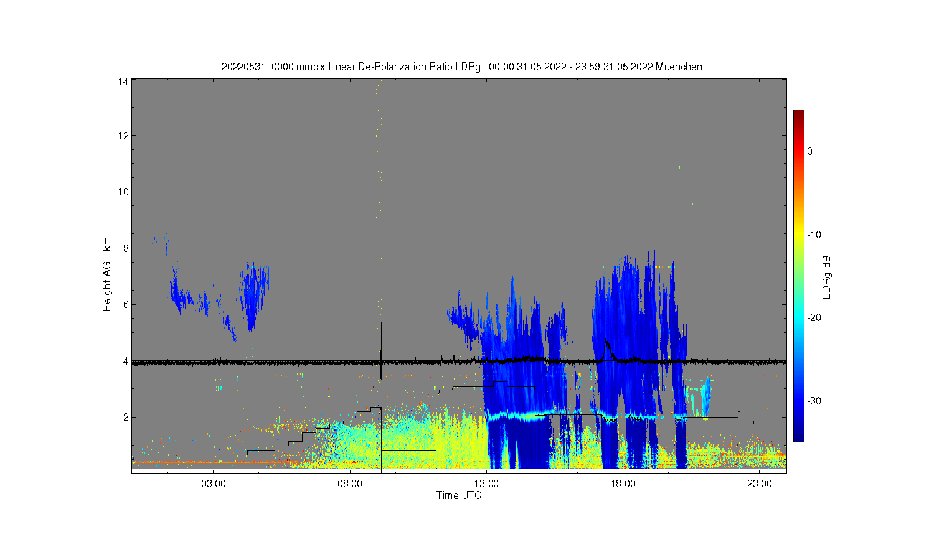Click the 10 km height tick label
934x560 pixels.
[123, 192]
